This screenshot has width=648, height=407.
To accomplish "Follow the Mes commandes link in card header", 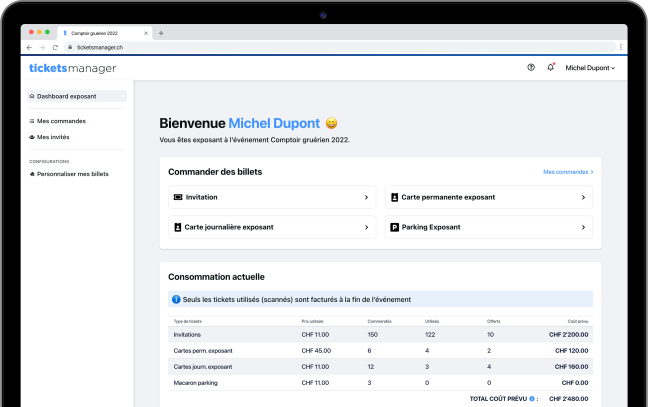I will click(568, 172).
